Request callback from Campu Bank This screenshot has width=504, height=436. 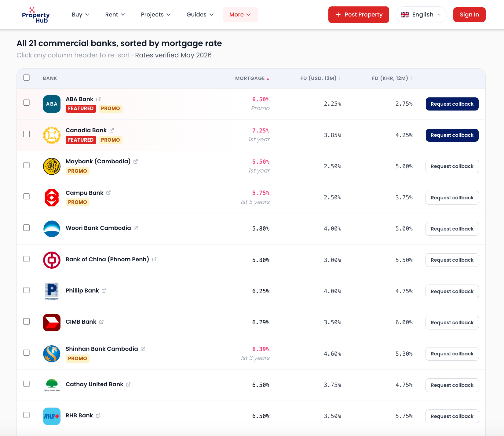[x=452, y=198]
